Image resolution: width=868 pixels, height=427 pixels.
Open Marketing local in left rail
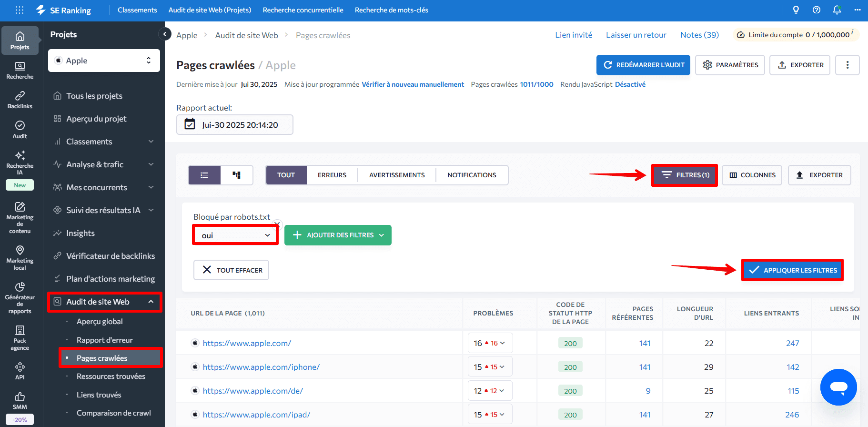pyautogui.click(x=20, y=257)
